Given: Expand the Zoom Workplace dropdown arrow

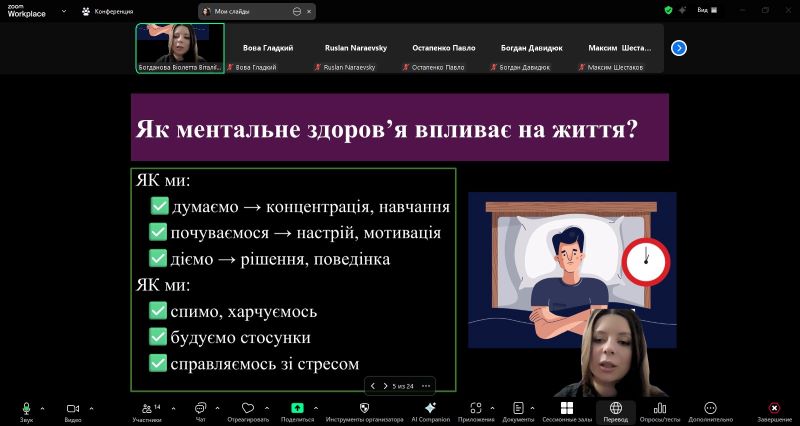Looking at the screenshot, I should 64,11.
